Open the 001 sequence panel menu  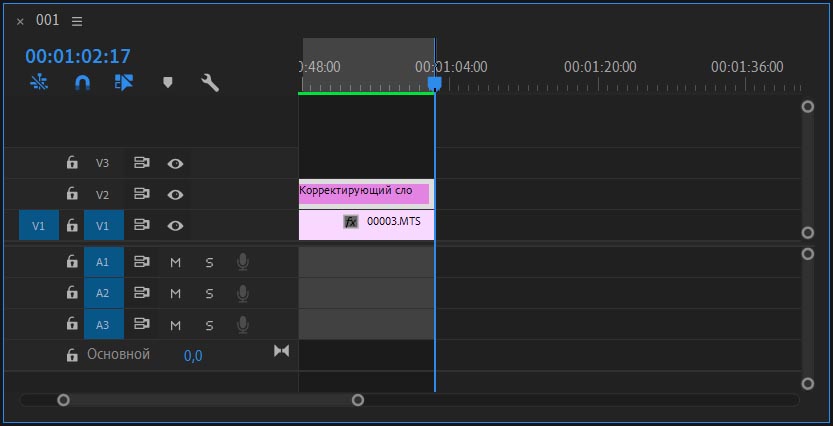coord(77,21)
